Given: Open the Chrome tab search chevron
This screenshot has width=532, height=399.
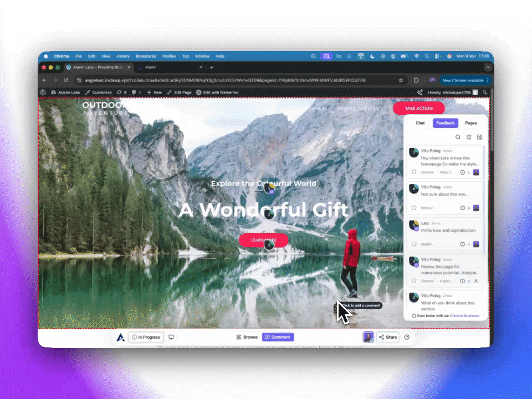Looking at the screenshot, I should point(488,67).
